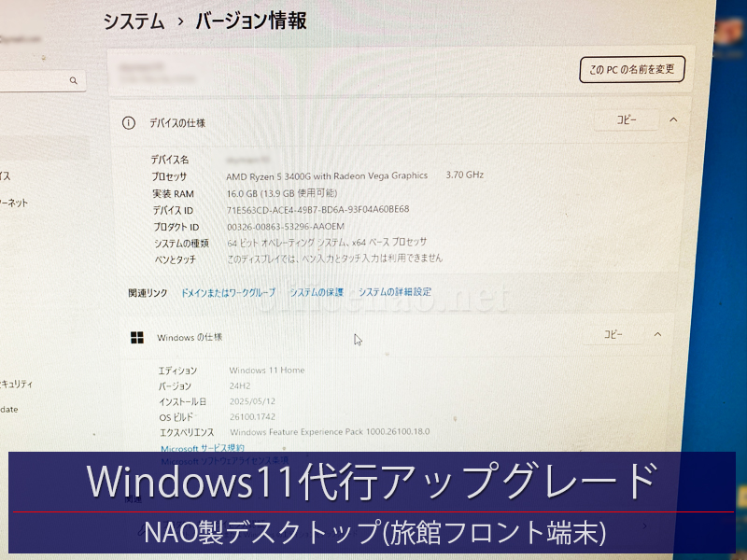Rename PC with この PC の名前を変更 button
The image size is (747, 560).
pyautogui.click(x=632, y=69)
